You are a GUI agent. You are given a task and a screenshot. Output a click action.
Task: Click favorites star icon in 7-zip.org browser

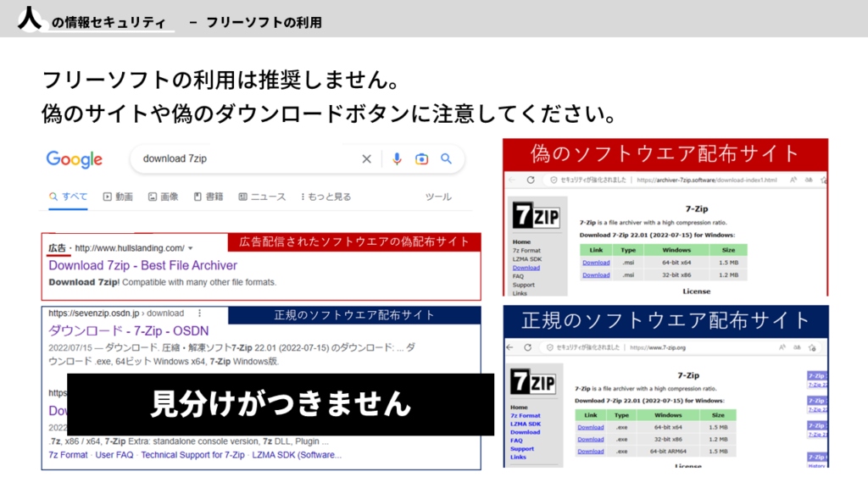click(x=812, y=347)
